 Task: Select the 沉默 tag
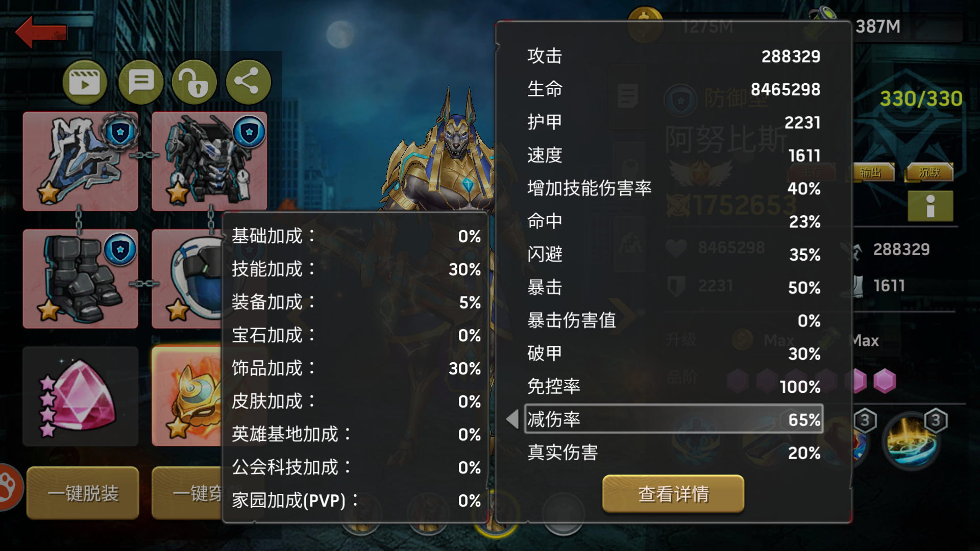point(929,172)
